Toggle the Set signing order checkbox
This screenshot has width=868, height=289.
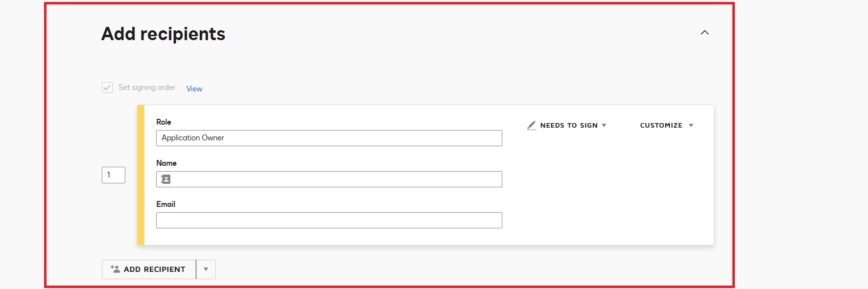(107, 88)
